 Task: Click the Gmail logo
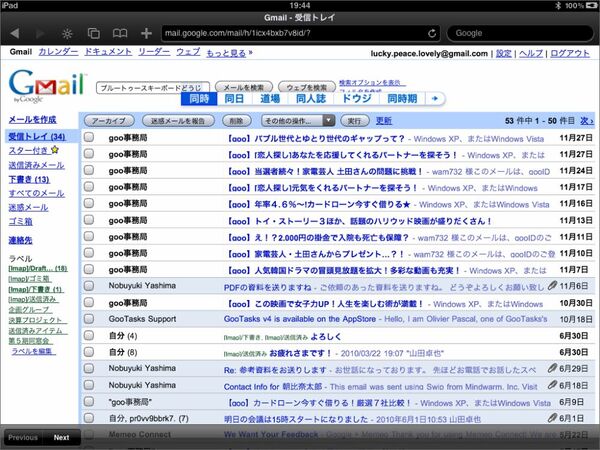click(x=47, y=86)
